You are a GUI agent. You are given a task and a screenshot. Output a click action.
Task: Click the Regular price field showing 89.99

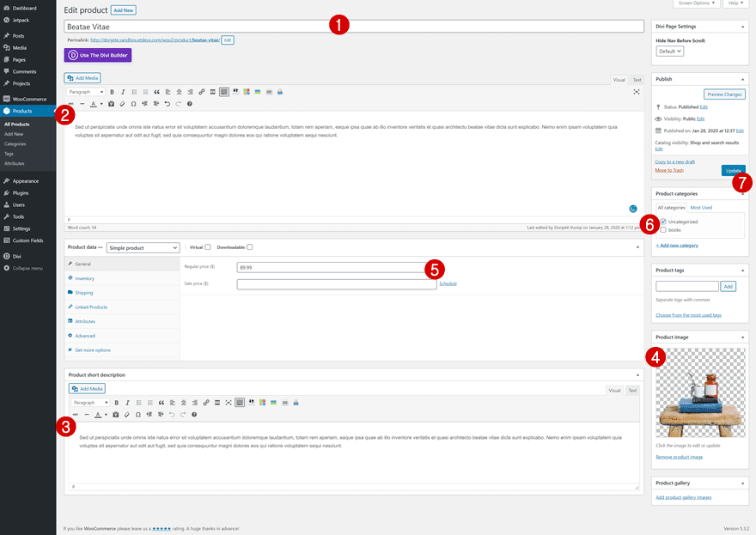[337, 268]
